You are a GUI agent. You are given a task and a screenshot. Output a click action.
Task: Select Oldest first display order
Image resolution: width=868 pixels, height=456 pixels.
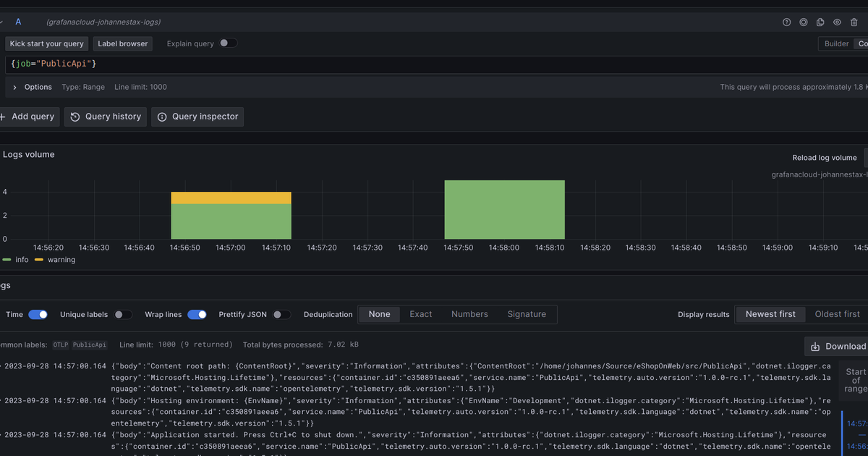[x=837, y=314]
